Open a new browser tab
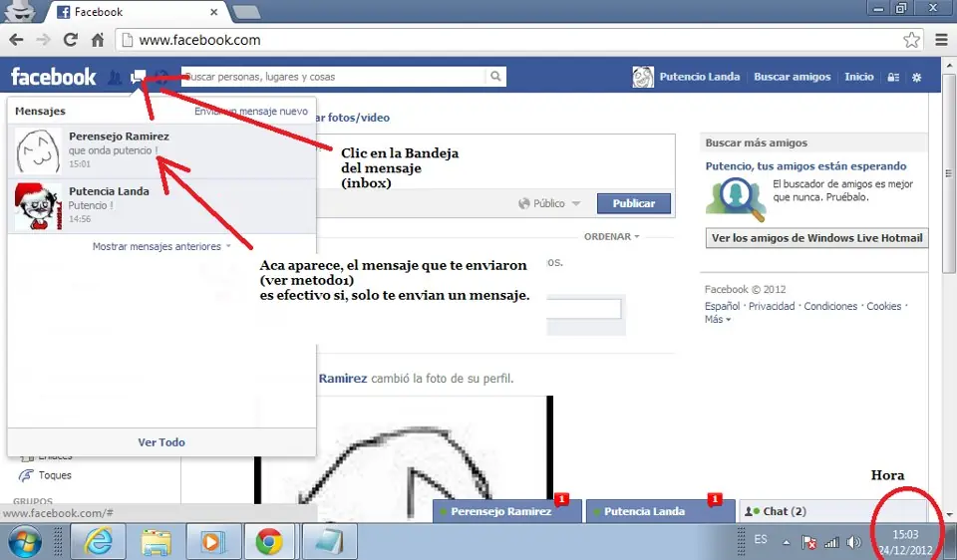This screenshot has width=957, height=560. click(x=246, y=12)
